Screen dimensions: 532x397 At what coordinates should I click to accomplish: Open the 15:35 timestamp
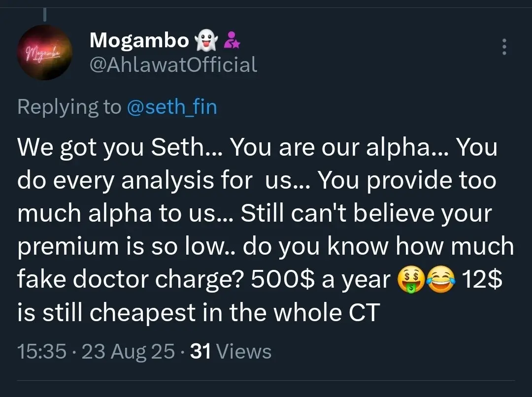(x=42, y=351)
